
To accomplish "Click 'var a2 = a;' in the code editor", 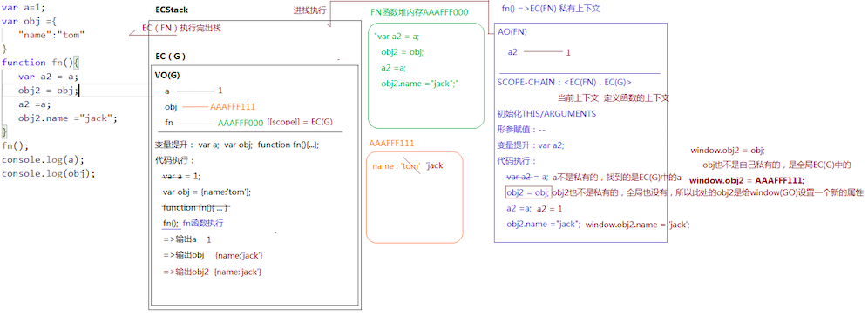I will click(48, 77).
